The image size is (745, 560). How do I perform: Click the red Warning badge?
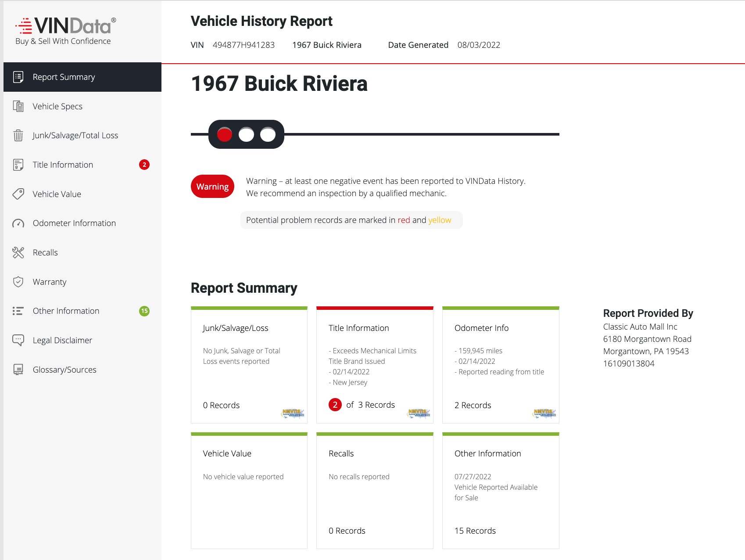[212, 187]
